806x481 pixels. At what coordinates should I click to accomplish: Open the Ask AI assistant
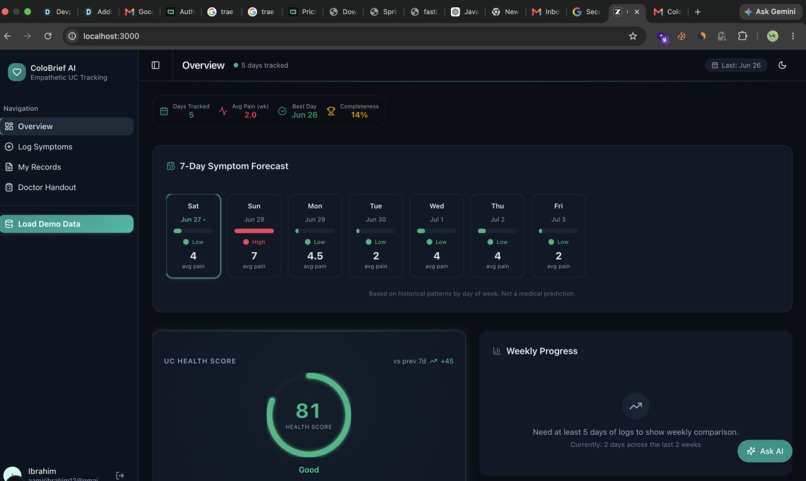(764, 451)
